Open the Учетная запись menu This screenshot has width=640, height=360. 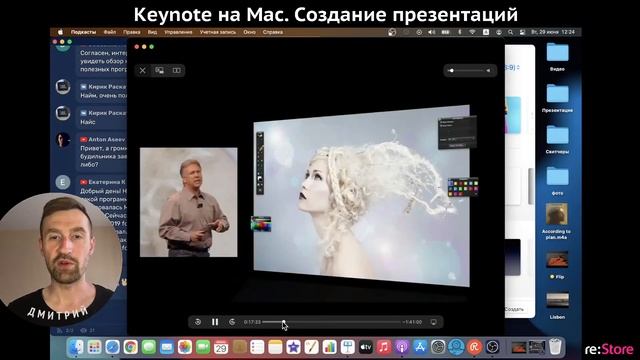pos(218,32)
